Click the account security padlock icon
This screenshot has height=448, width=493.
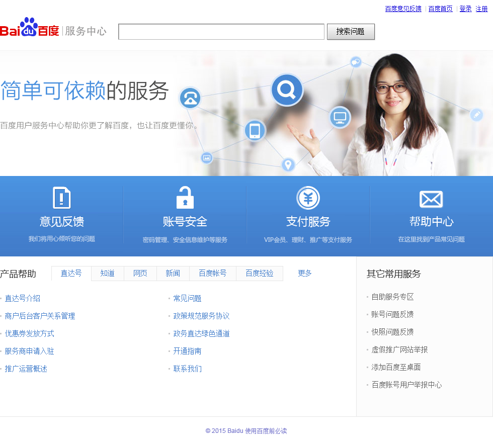pyautogui.click(x=185, y=198)
